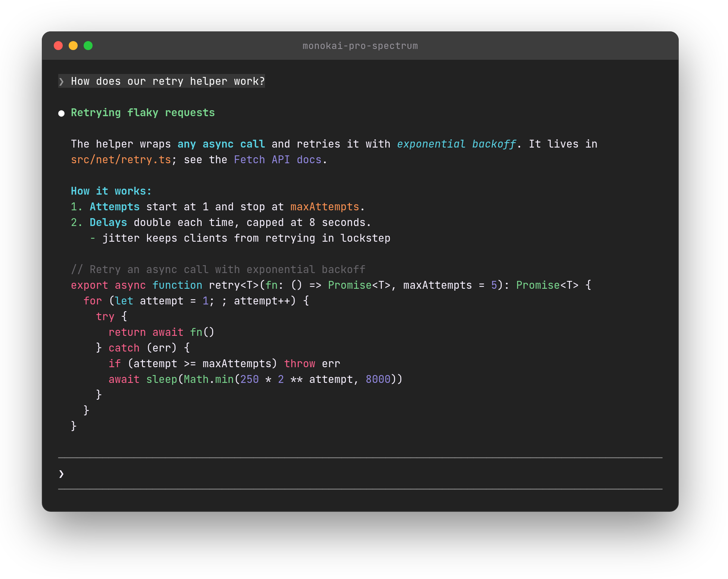
Task: Click the "catch" keyword in the code
Action: (x=124, y=348)
